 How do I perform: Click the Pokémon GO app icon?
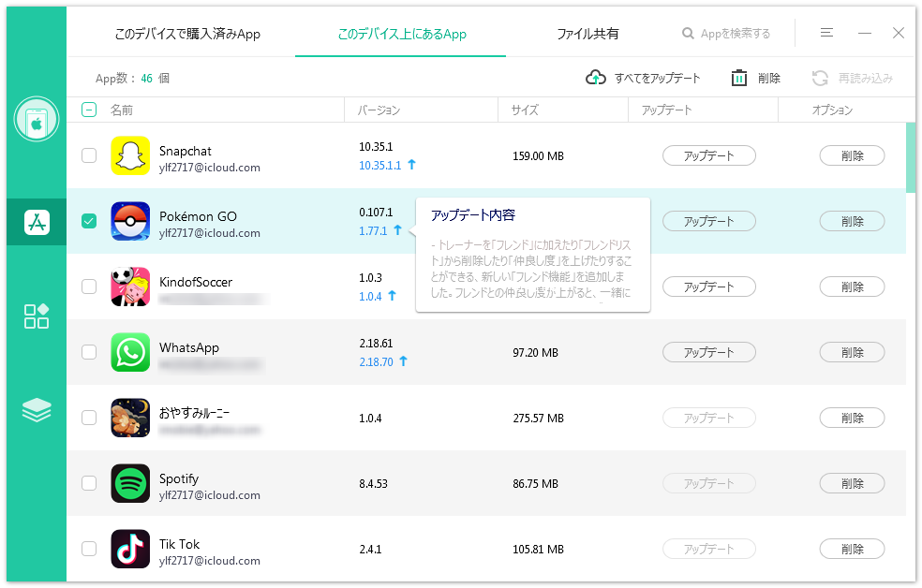(130, 222)
